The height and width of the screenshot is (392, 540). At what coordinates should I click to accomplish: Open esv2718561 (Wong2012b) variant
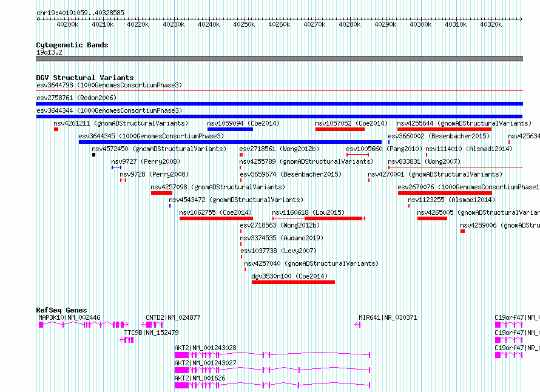(279, 149)
